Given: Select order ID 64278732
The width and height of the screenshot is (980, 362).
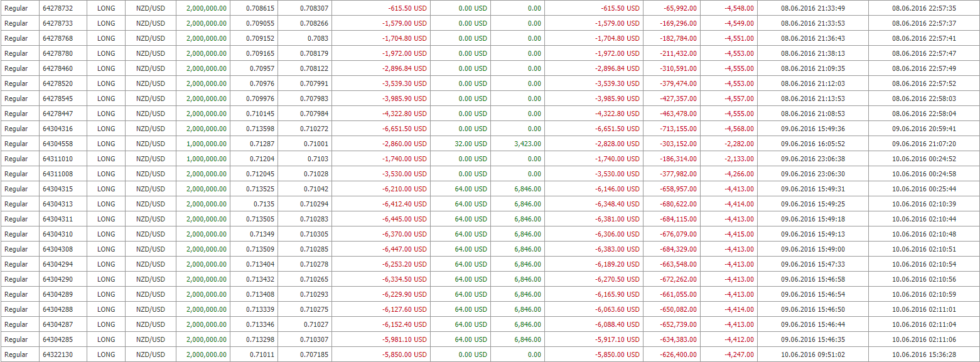Looking at the screenshot, I should click(58, 8).
